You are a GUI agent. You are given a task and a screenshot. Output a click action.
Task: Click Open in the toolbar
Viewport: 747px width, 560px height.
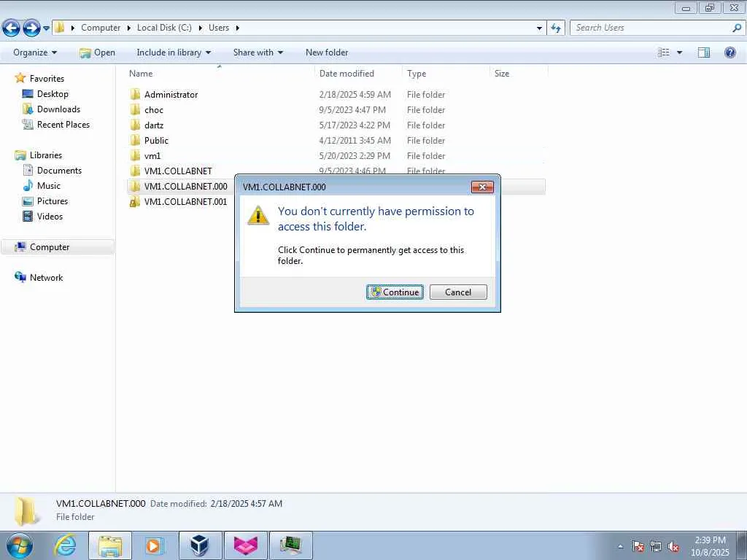tap(97, 52)
